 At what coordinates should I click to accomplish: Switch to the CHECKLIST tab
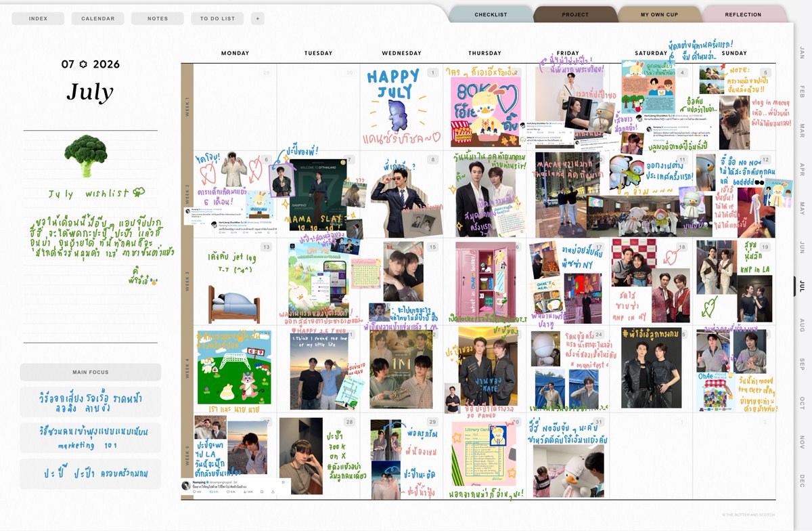tap(491, 14)
